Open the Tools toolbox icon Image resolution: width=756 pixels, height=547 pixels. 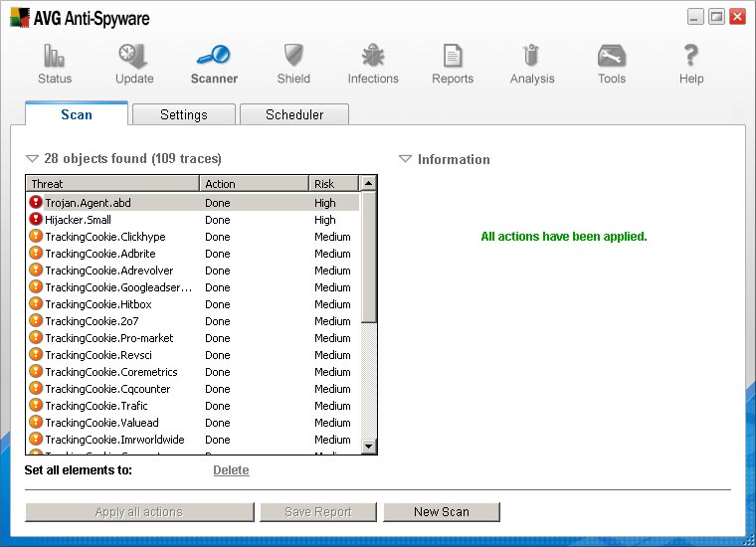[612, 56]
